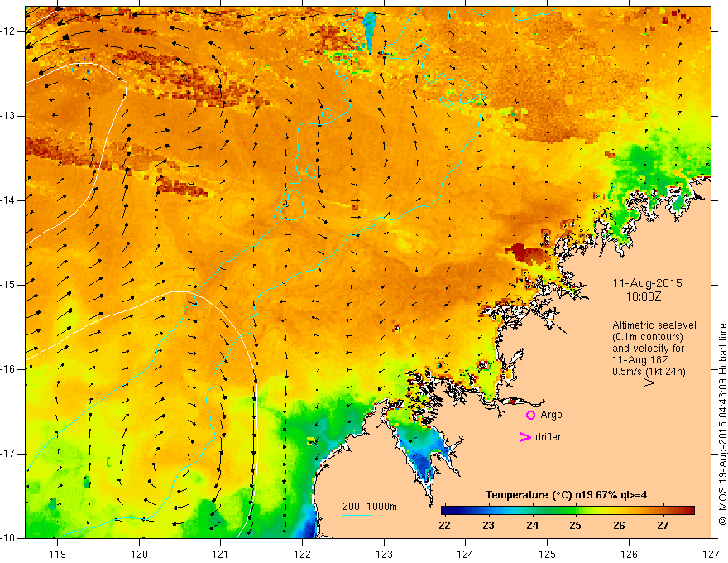Image resolution: width=728 pixels, height=563 pixels.
Task: Click the '11-Aug-2015' date text
Action: tap(647, 283)
